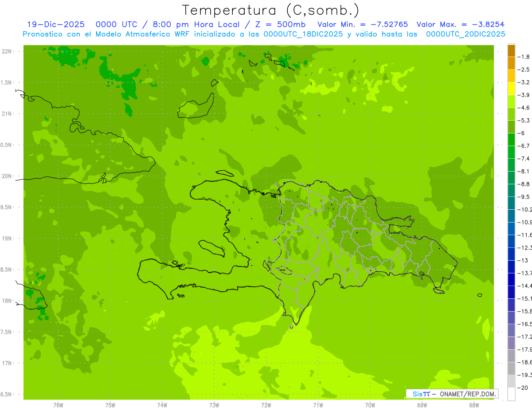532x411 pixels.
Task: Click the '19N' latitude axis label
Action: pos(6,239)
